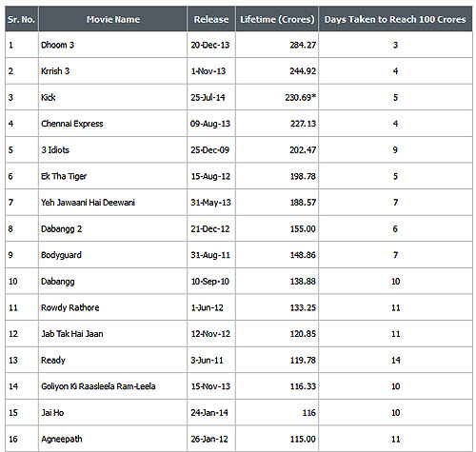
Task: Click the 3 Idiots release date 25-Dec-09
Action: [209, 149]
